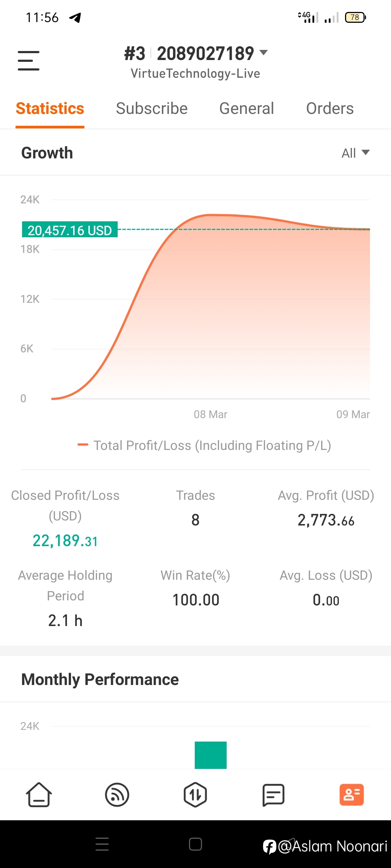
Task: Tap the green monthly performance bar
Action: pyautogui.click(x=211, y=755)
